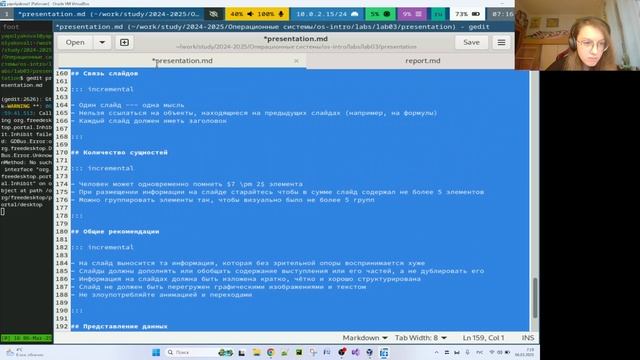Open the Markdown language selector
This screenshot has width=640, height=360.
click(365, 338)
